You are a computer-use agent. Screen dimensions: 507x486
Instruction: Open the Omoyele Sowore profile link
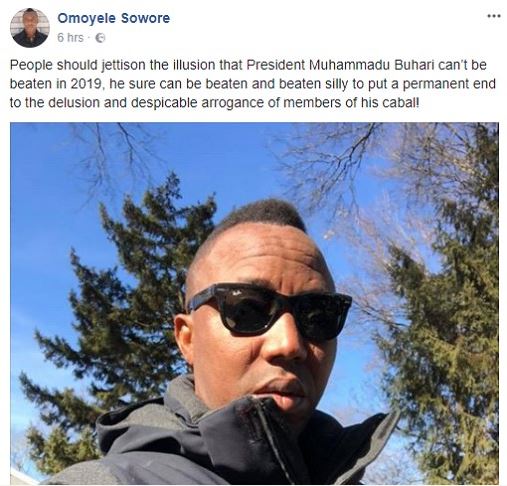coord(114,18)
